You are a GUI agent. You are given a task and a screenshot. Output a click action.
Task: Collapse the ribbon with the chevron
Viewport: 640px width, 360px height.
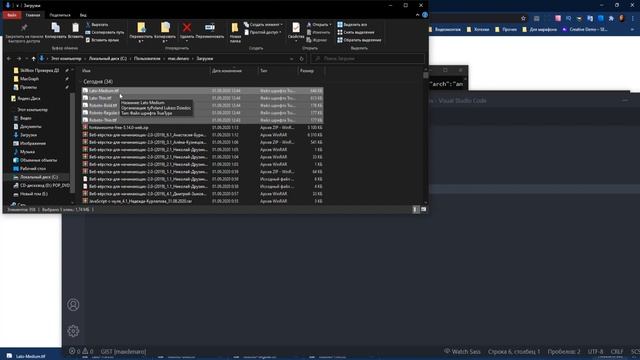click(417, 15)
